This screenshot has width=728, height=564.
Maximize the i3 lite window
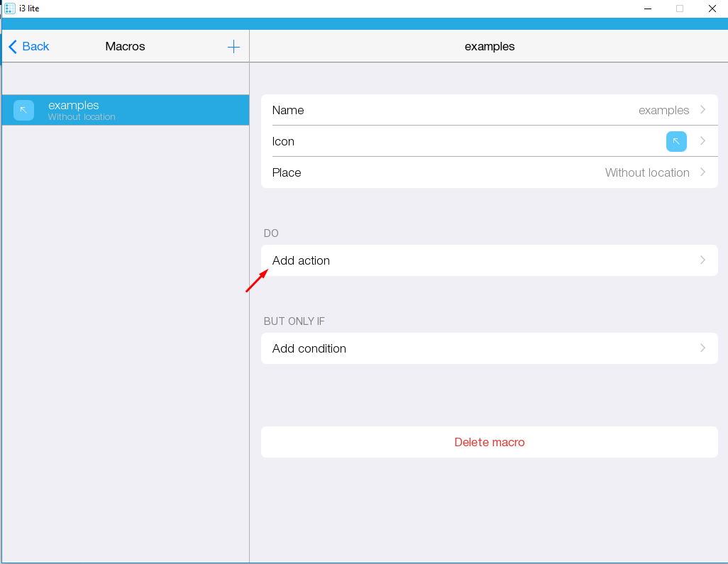[679, 9]
